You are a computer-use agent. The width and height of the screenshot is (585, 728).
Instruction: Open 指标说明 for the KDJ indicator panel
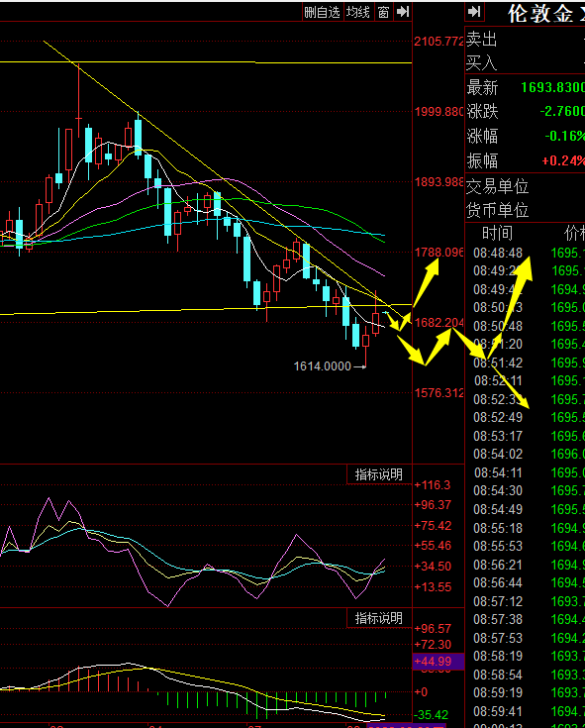point(378,474)
